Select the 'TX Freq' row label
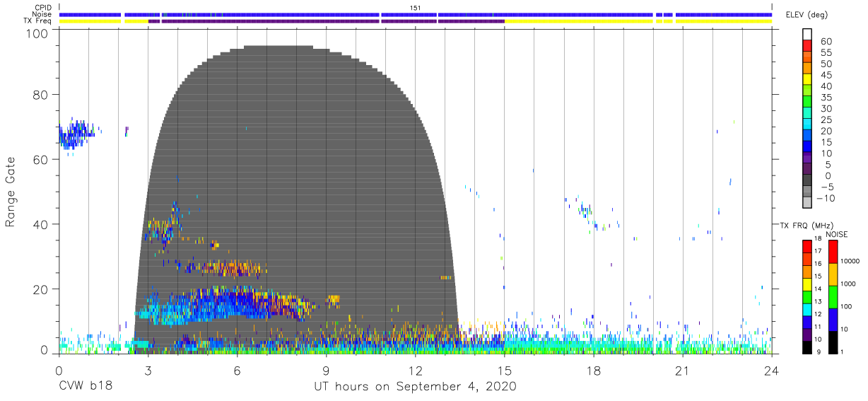The width and height of the screenshot is (868, 401). click(x=39, y=21)
